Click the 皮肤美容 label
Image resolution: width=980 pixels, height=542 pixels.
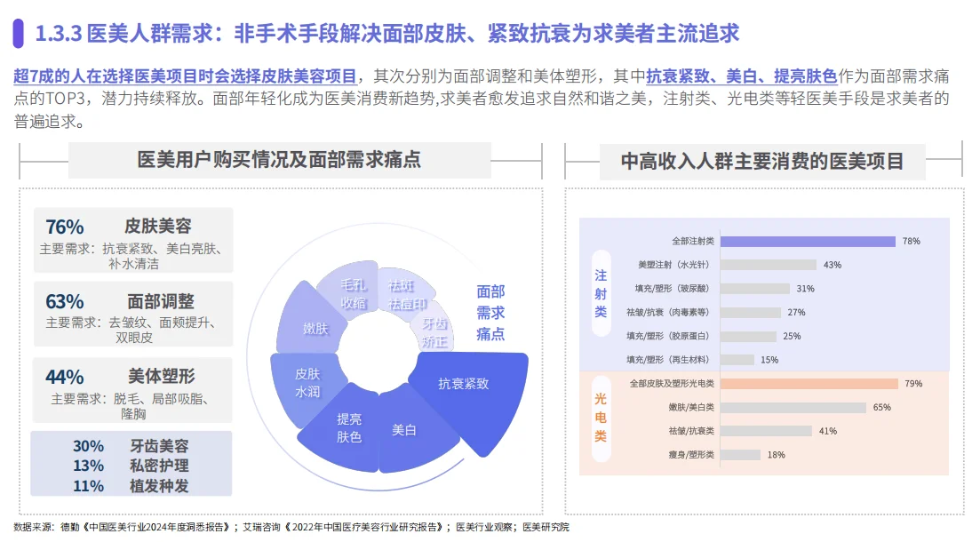click(157, 226)
